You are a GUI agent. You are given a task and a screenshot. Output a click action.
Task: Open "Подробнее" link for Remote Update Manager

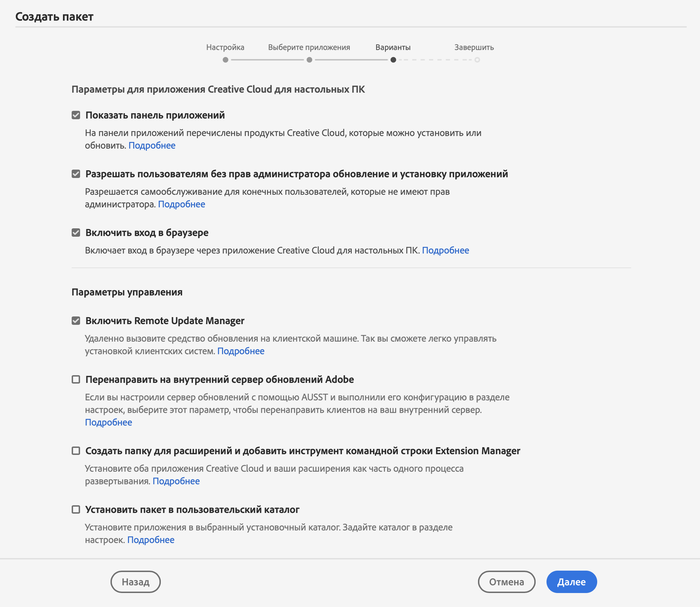(241, 351)
